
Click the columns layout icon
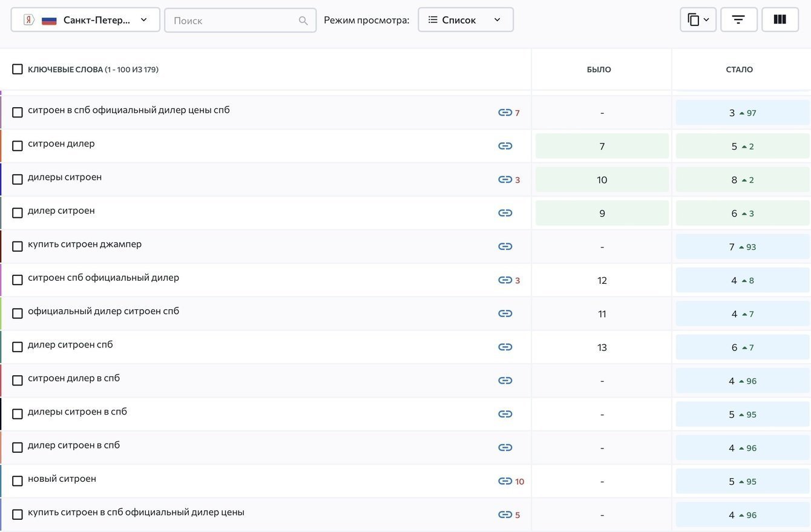click(780, 20)
